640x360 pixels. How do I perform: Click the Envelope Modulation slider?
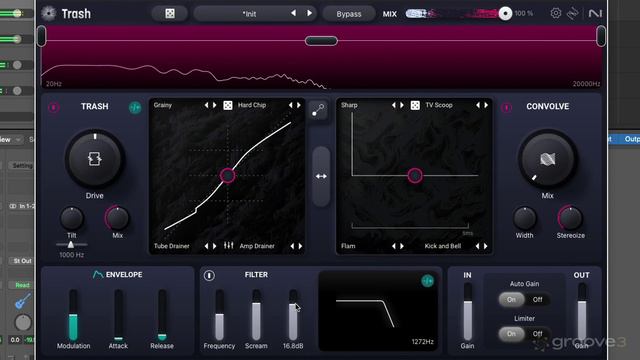tap(73, 315)
